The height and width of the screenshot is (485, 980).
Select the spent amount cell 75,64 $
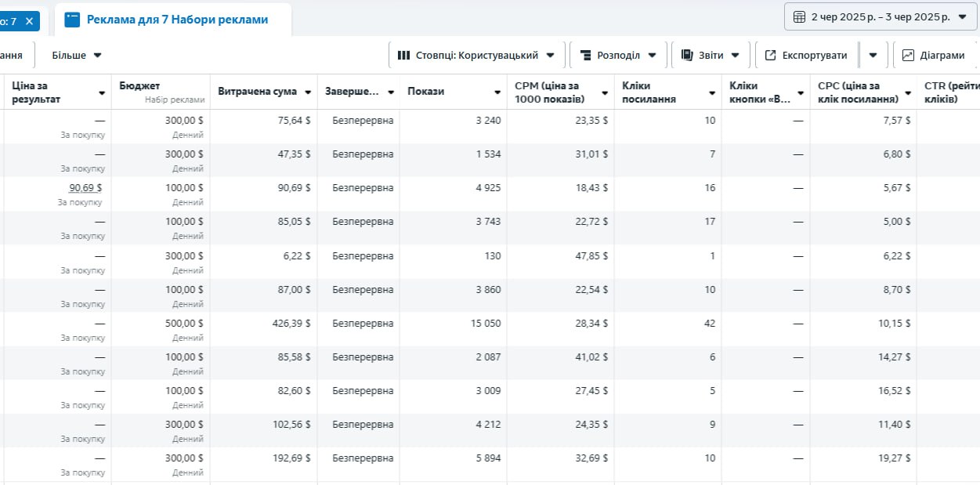(294, 120)
